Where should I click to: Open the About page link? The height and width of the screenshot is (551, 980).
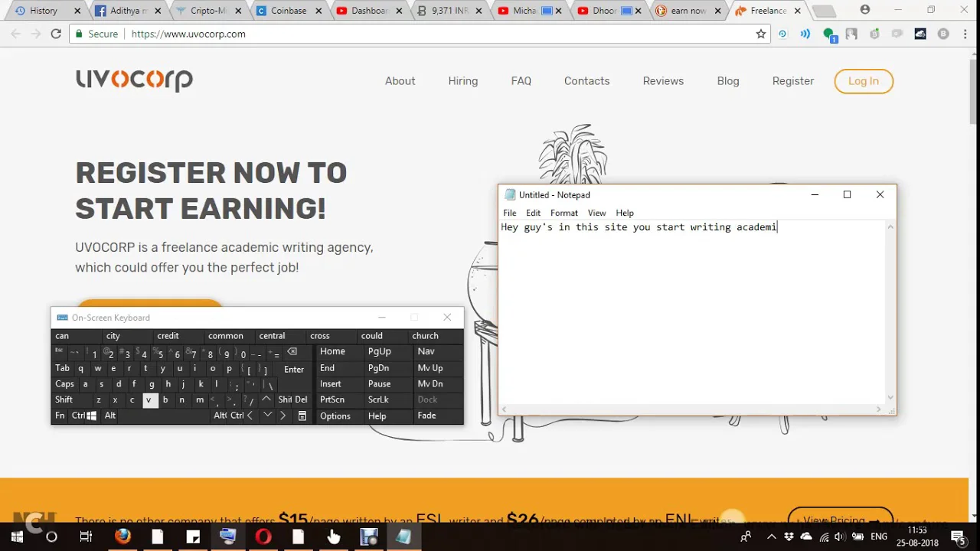[x=400, y=81]
